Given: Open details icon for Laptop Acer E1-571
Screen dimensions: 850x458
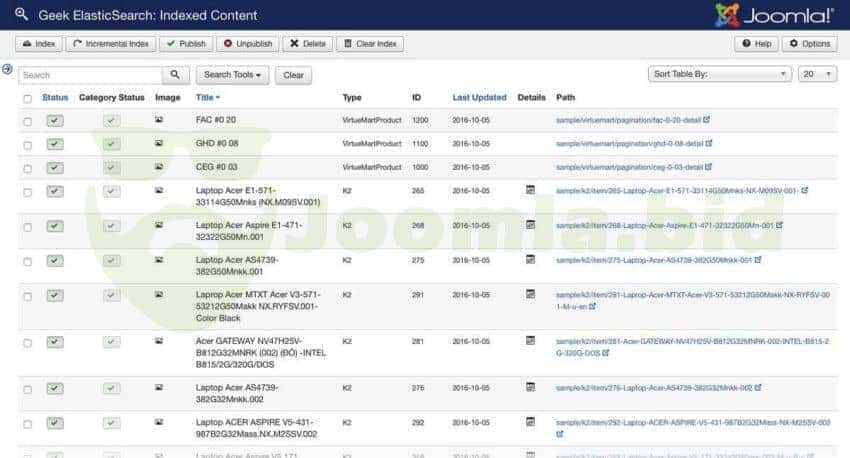Looking at the screenshot, I should point(531,190).
